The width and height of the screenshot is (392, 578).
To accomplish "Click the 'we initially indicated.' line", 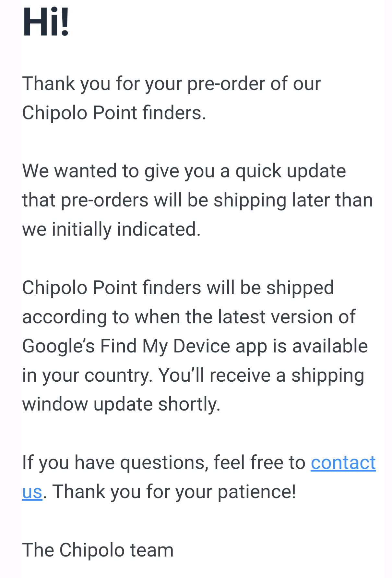I will tap(111, 229).
